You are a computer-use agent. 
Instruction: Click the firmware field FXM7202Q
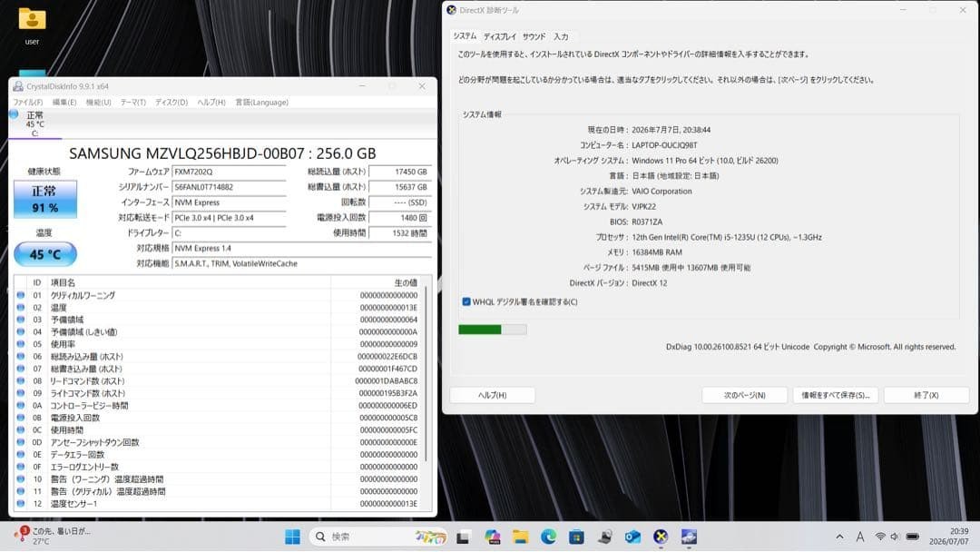tap(229, 172)
